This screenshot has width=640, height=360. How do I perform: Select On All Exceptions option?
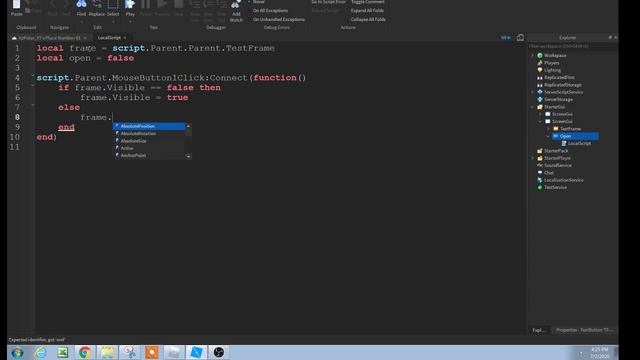pos(270,11)
